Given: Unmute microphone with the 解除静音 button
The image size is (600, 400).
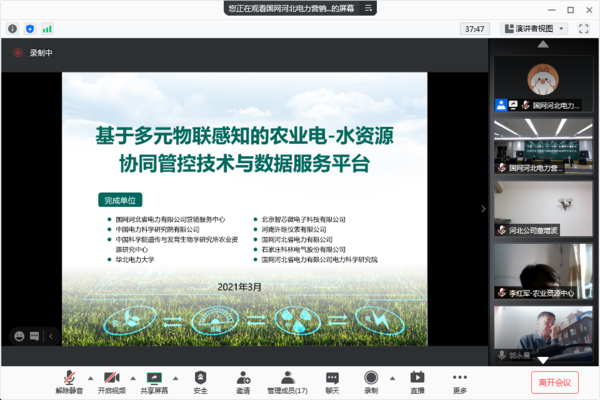Looking at the screenshot, I should point(68,379).
